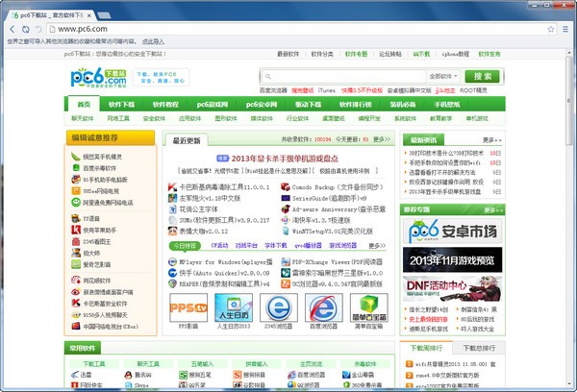Image resolution: width=577 pixels, height=392 pixels.
Task: Click the page vertical scrollbar thumb
Action: tap(570, 99)
